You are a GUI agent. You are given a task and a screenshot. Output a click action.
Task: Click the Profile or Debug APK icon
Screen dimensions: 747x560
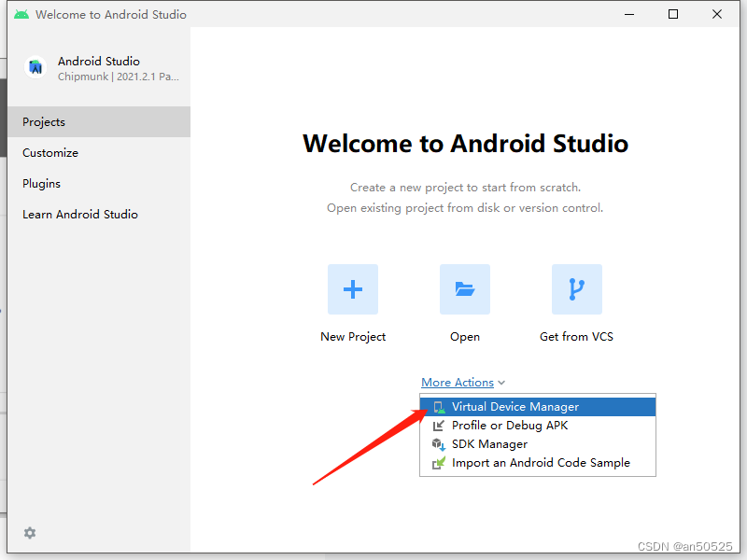coord(438,426)
